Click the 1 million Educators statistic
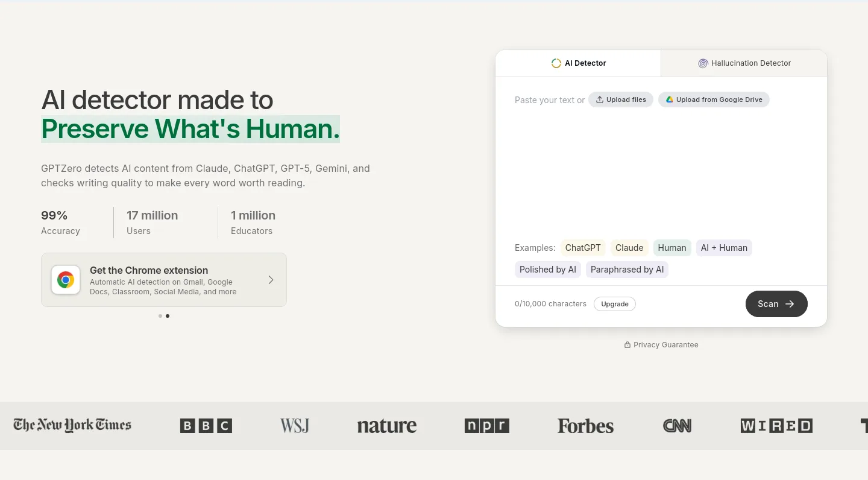The image size is (868, 480). click(x=253, y=223)
